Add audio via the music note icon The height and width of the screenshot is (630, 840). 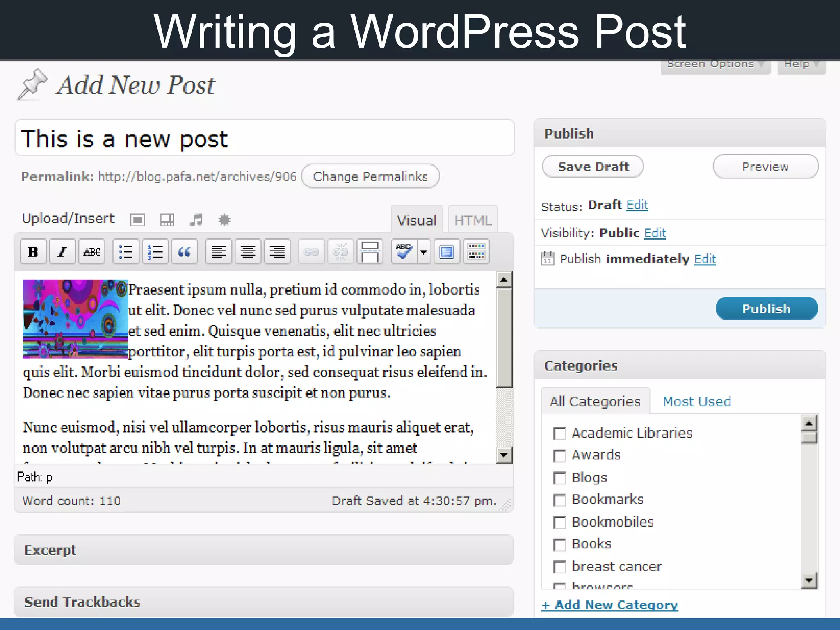[x=196, y=220]
